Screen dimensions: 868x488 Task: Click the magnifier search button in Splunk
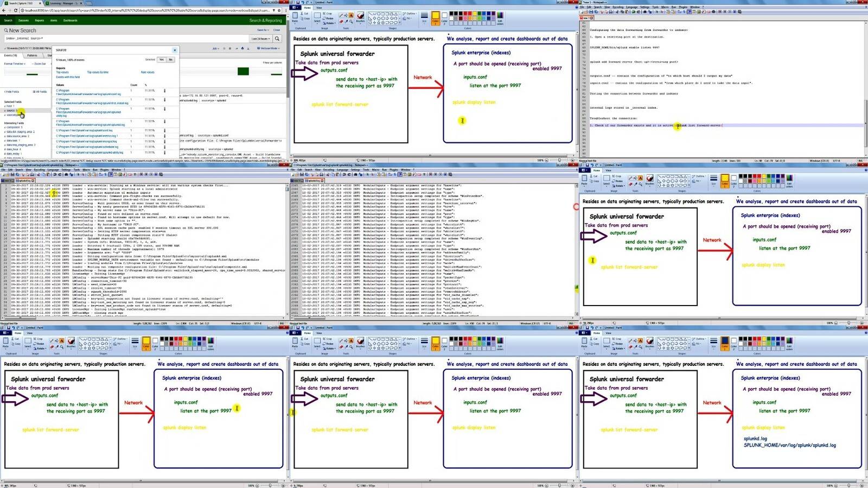[277, 39]
